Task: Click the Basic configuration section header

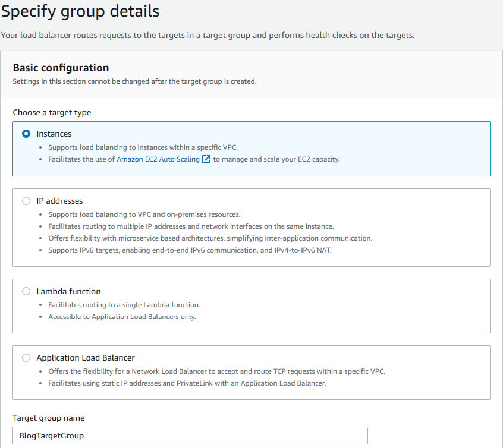Action: tap(61, 68)
